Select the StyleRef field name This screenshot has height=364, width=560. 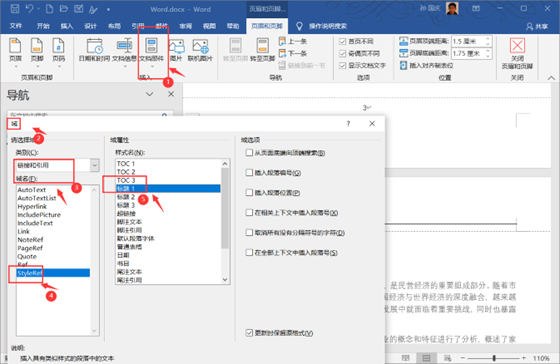click(53, 273)
